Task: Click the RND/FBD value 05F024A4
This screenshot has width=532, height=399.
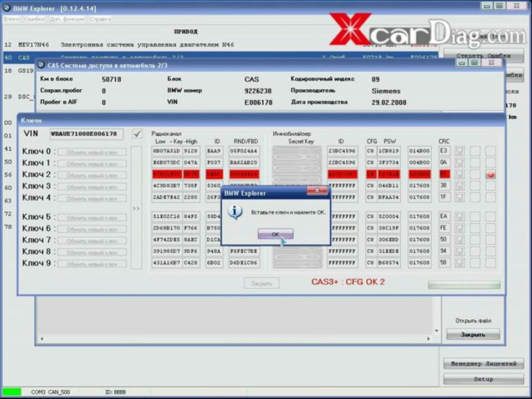Action: point(244,151)
